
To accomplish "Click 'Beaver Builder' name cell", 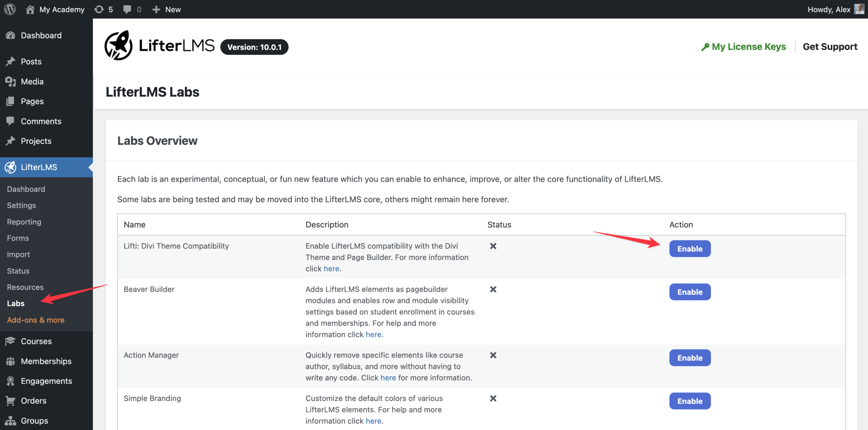I will pyautogui.click(x=149, y=289).
